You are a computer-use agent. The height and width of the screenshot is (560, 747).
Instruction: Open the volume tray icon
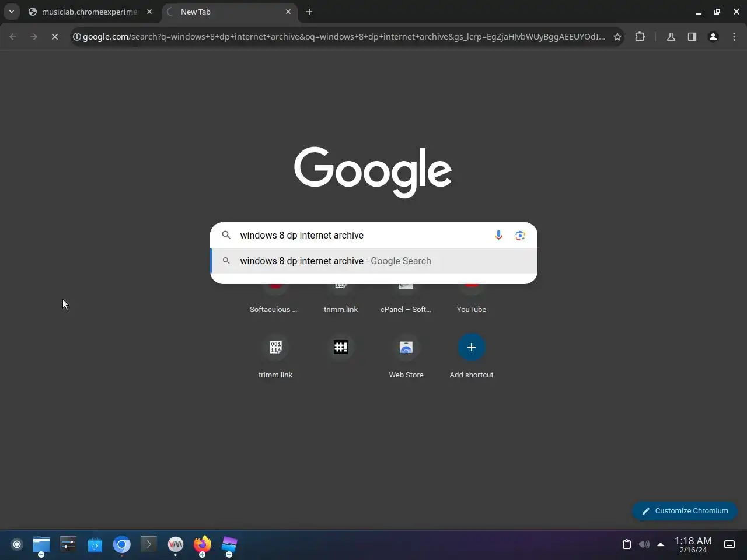point(644,544)
